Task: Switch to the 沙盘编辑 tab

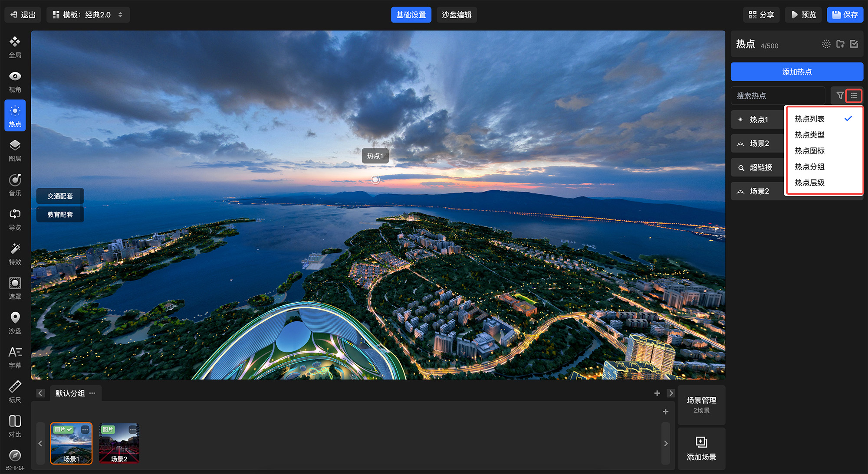Action: pyautogui.click(x=456, y=15)
